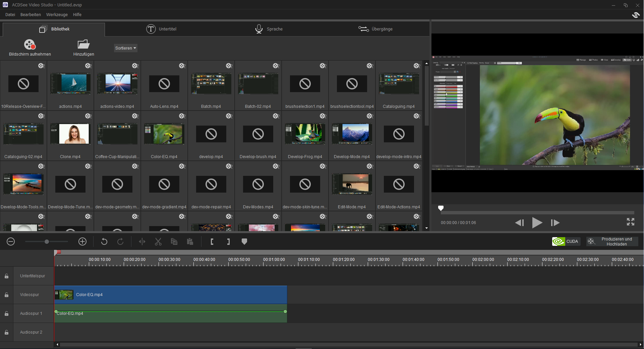Click the Bildschirm aufnehmen record icon
Screen dimensions: 644x349
(30, 45)
